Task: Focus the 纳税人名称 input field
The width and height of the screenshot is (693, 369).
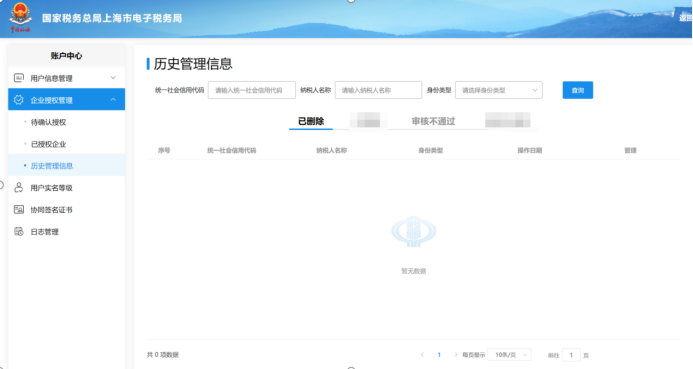Action: click(x=378, y=90)
